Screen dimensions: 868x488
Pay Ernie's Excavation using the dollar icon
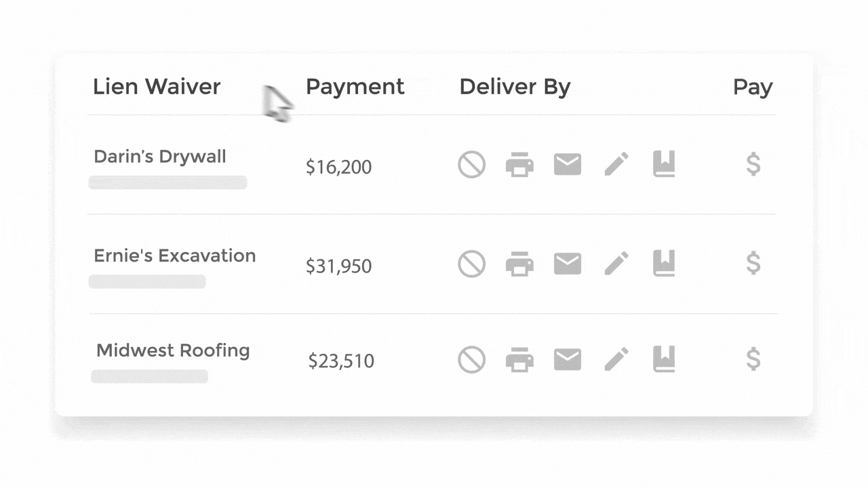coord(753,263)
